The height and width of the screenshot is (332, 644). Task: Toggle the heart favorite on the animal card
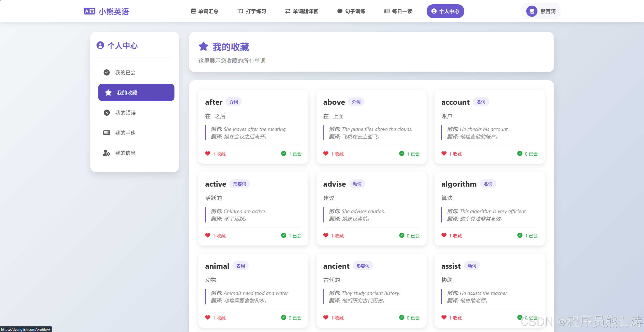tap(208, 317)
